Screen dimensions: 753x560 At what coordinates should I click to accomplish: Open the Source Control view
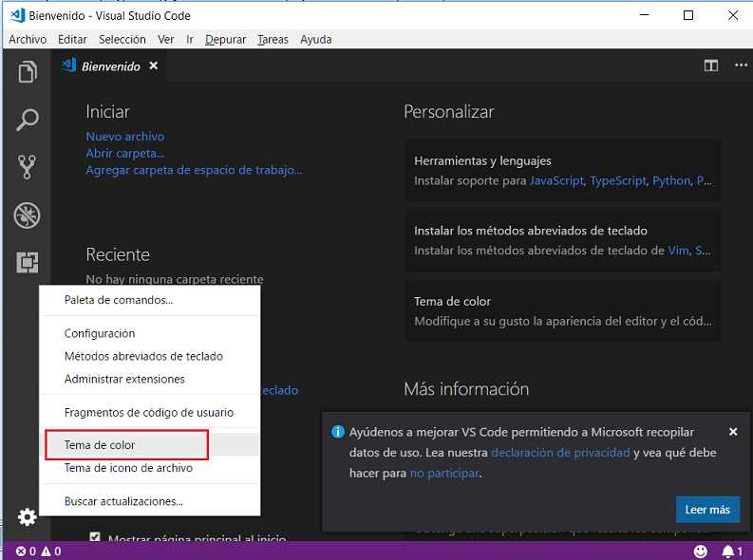point(28,166)
